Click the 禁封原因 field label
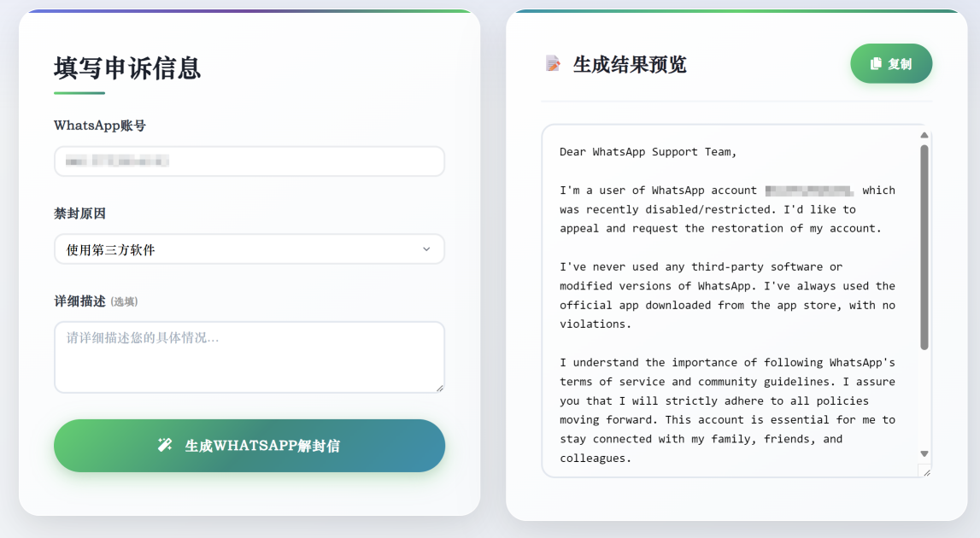Viewport: 980px width, 538px height. [80, 213]
